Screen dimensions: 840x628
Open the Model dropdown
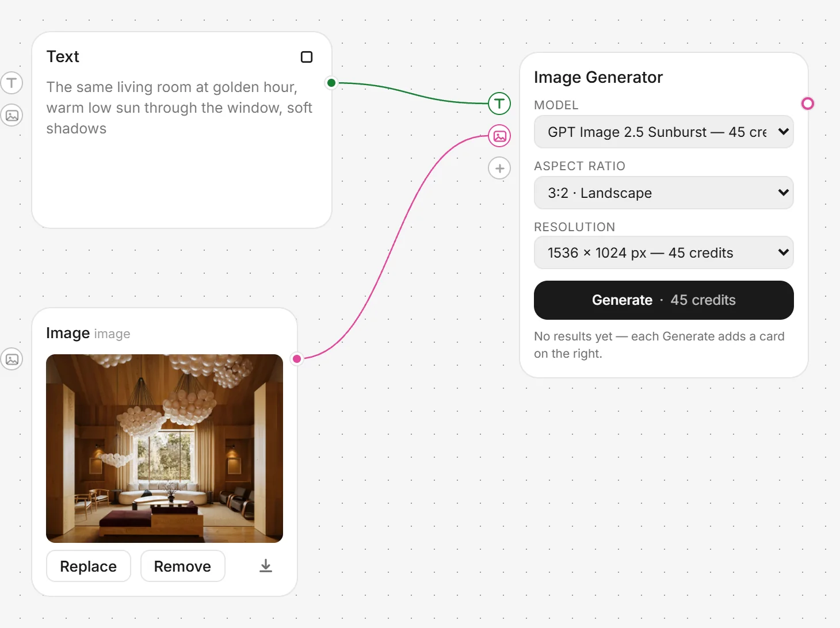tap(664, 132)
